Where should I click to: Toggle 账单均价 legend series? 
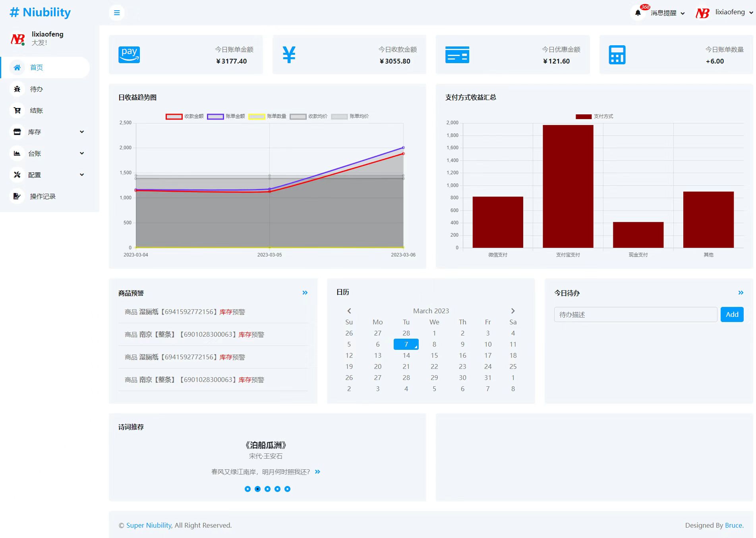(350, 116)
